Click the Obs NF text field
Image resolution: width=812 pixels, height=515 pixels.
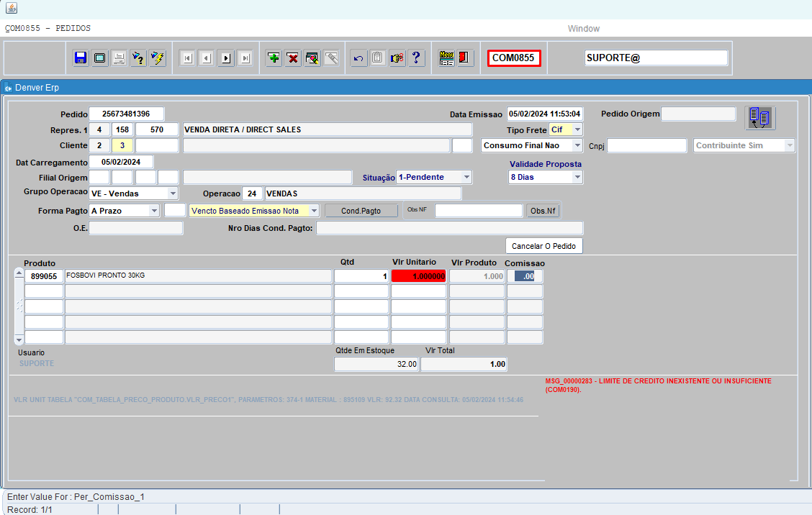[479, 211]
